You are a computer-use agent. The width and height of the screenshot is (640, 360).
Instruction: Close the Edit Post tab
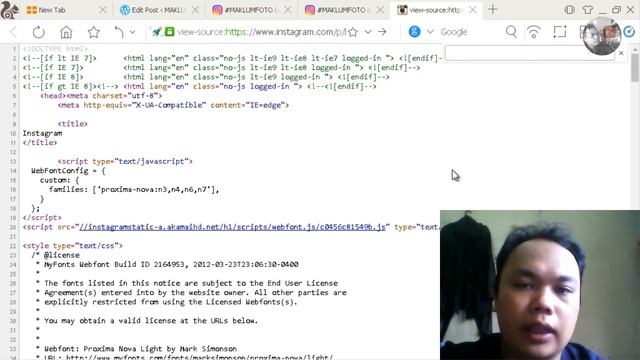(196, 10)
